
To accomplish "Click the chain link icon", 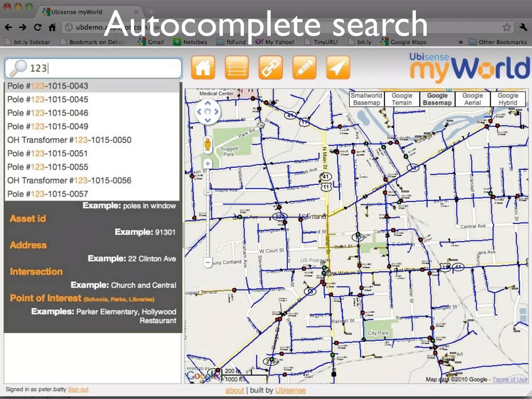I will [271, 68].
